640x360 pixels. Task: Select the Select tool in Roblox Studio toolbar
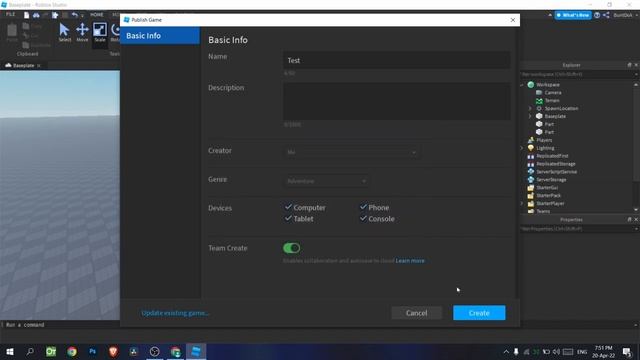point(64,32)
